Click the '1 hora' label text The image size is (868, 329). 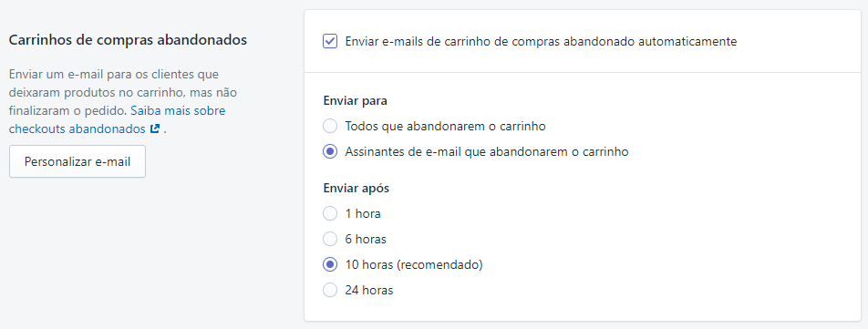(363, 213)
